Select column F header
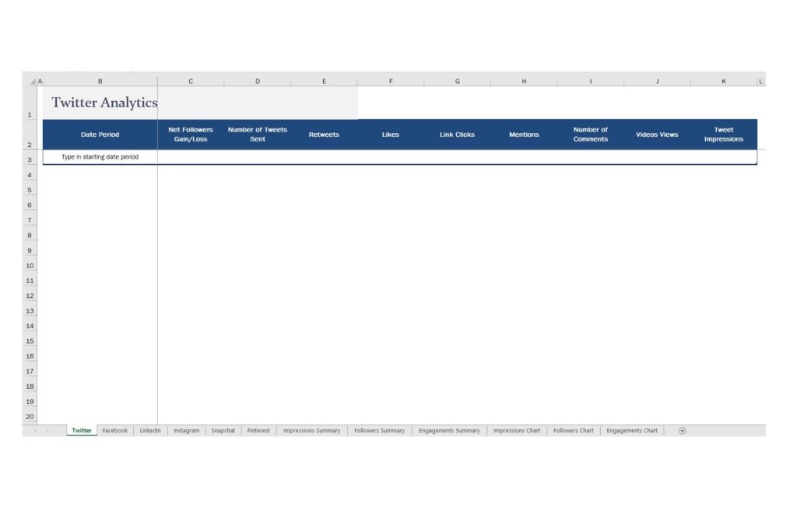The image size is (797, 532). coord(391,82)
